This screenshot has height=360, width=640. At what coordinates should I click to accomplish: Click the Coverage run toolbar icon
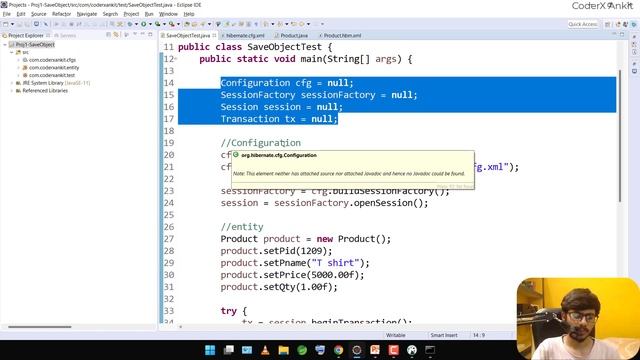coord(157,24)
